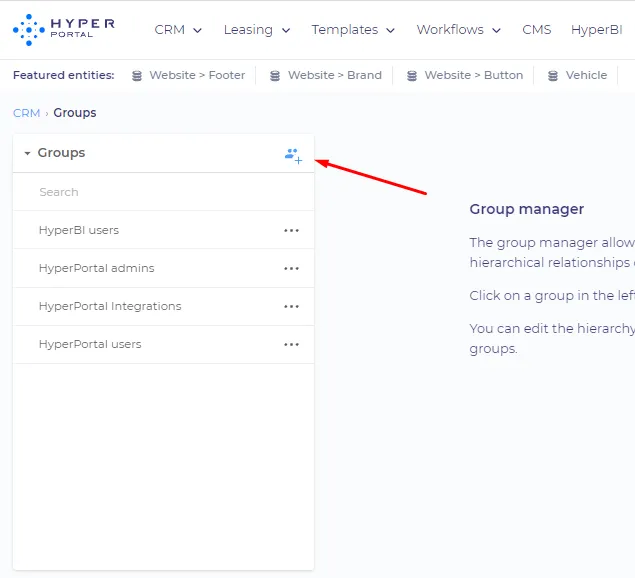Open options menu for HyperPortal admins

(x=291, y=269)
